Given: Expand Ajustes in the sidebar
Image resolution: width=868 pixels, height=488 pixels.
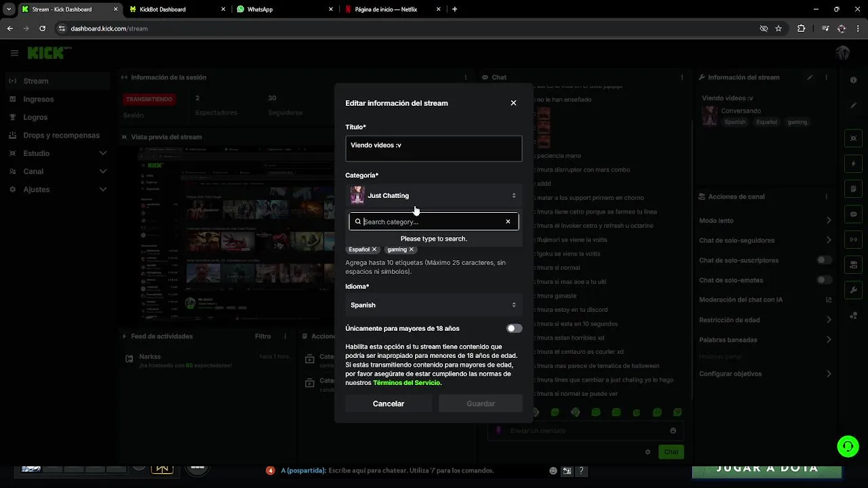Looking at the screenshot, I should (57, 190).
